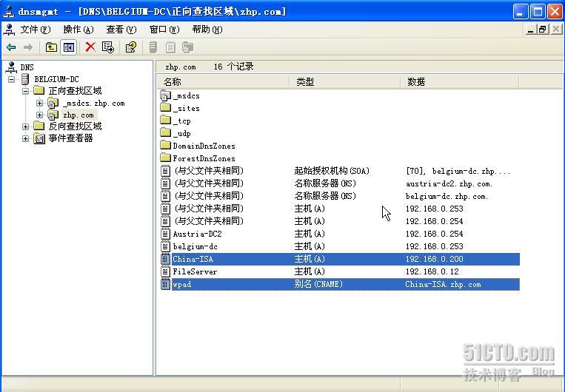Restore the inner MDI child window
This screenshot has width=565, height=392.
tap(542, 30)
